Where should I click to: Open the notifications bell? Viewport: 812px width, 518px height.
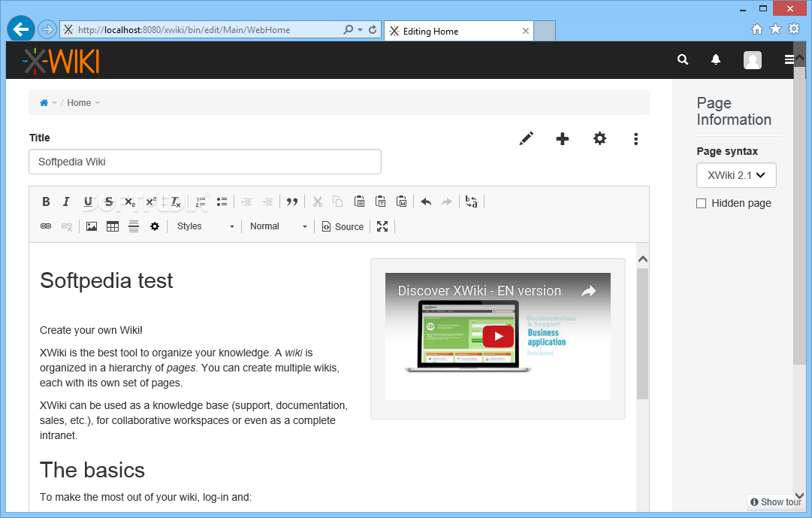[x=716, y=59]
